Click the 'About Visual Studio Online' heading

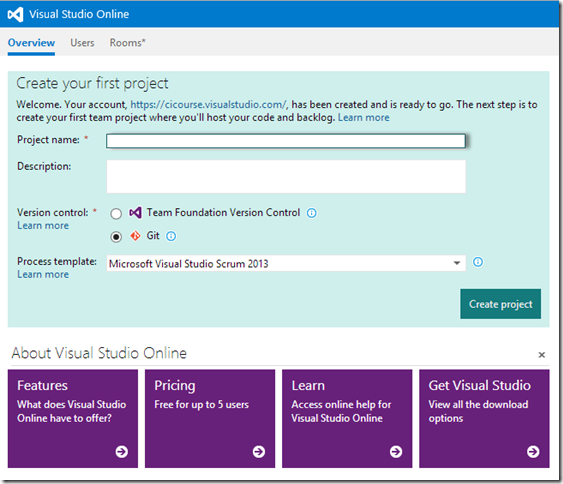(99, 353)
